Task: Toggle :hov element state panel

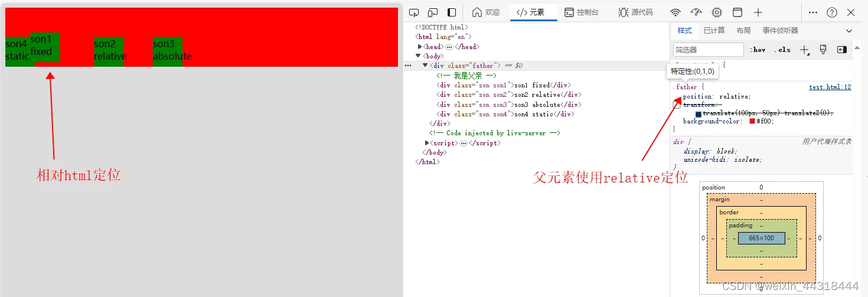Action: [x=758, y=50]
